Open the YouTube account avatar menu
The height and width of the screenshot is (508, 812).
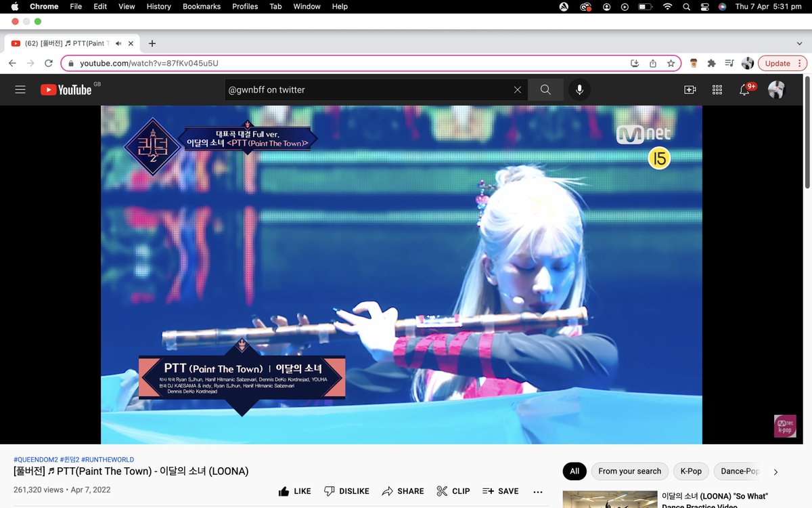[777, 89]
